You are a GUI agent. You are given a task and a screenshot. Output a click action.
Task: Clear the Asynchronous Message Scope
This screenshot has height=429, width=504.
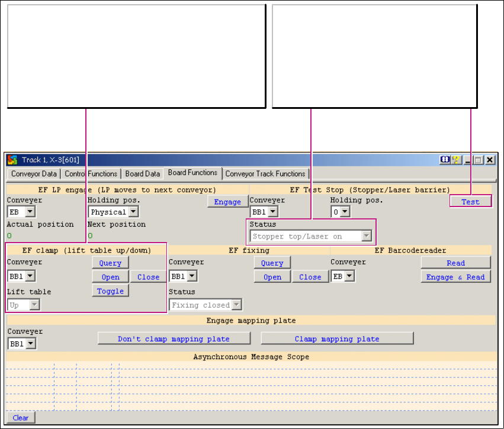pos(21,418)
